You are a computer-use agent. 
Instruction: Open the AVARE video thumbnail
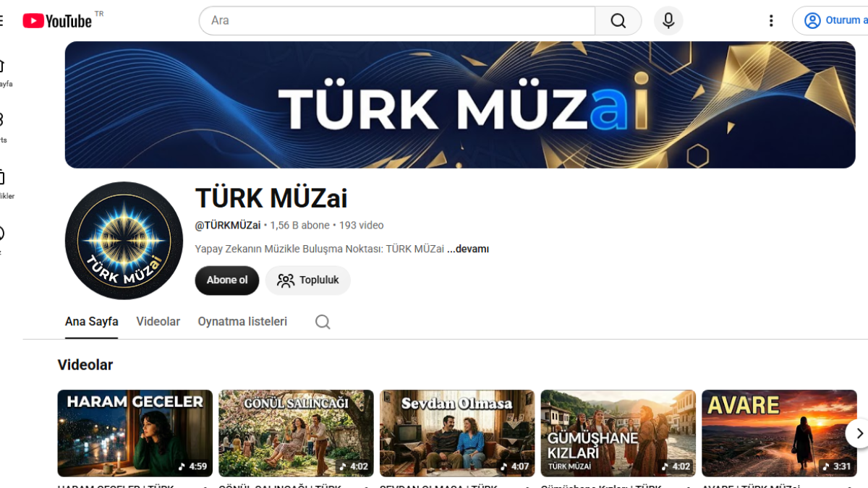779,433
